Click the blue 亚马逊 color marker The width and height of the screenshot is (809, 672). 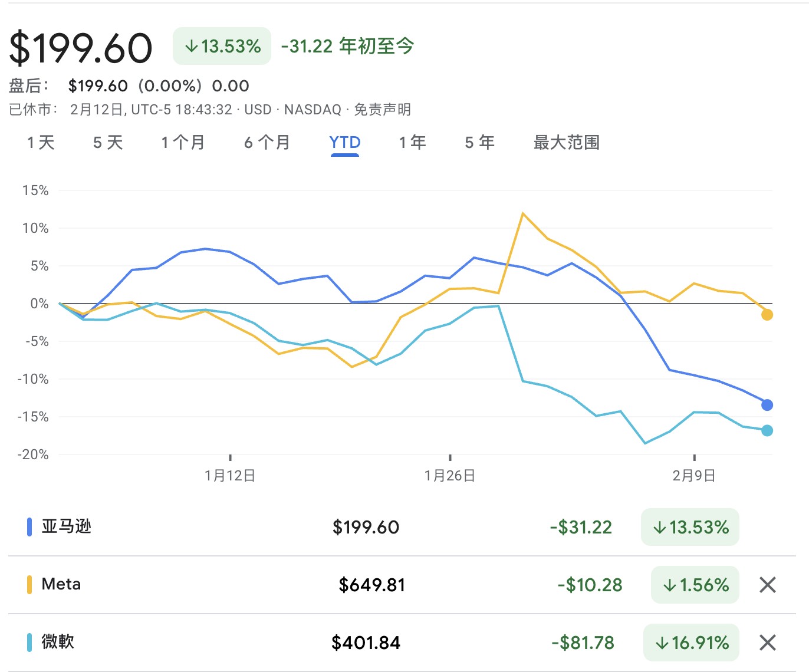29,527
